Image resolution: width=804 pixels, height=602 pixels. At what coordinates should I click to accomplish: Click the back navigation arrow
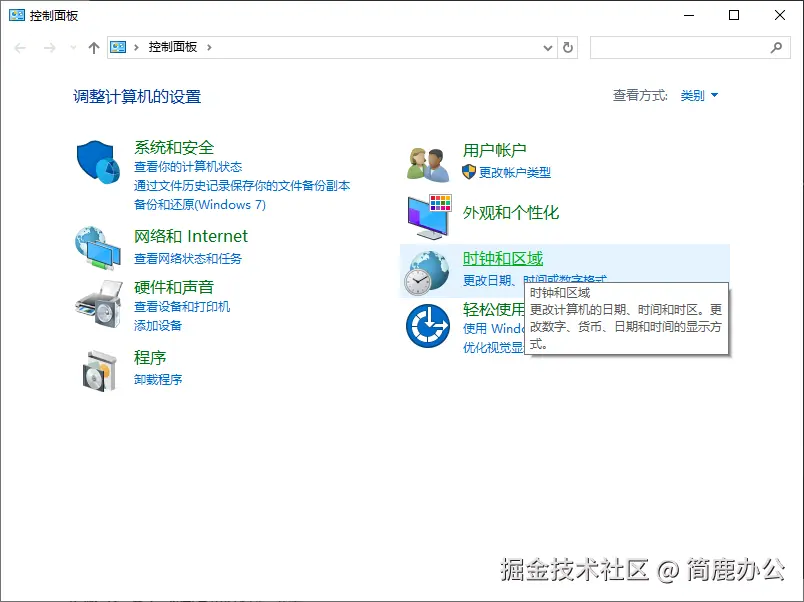[21, 46]
